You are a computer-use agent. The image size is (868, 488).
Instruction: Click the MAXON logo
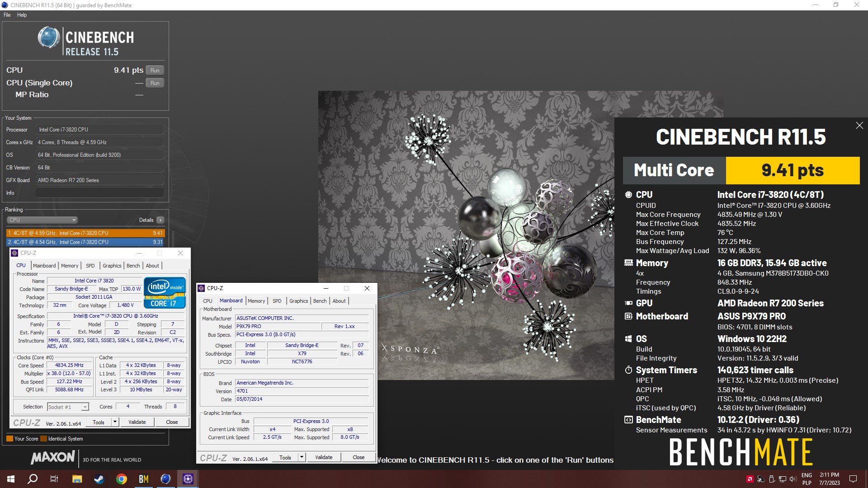(x=52, y=458)
